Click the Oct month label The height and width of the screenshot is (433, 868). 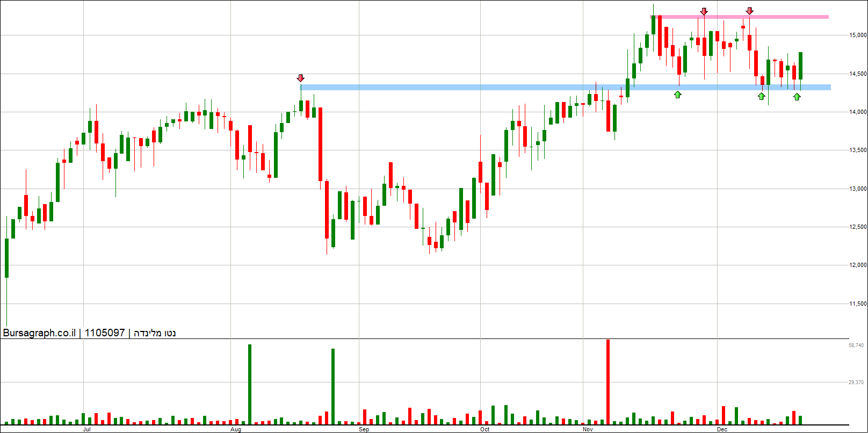click(485, 429)
